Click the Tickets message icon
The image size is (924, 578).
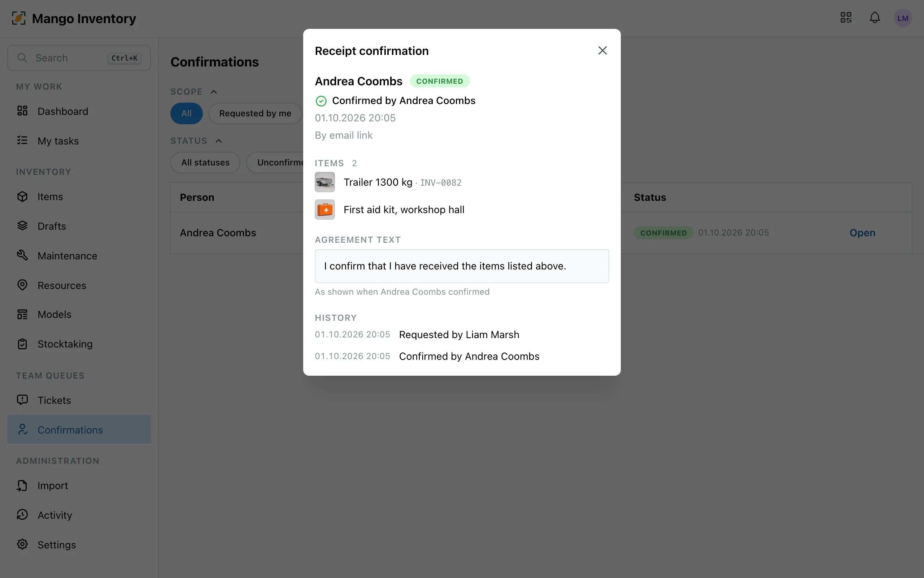[22, 400]
